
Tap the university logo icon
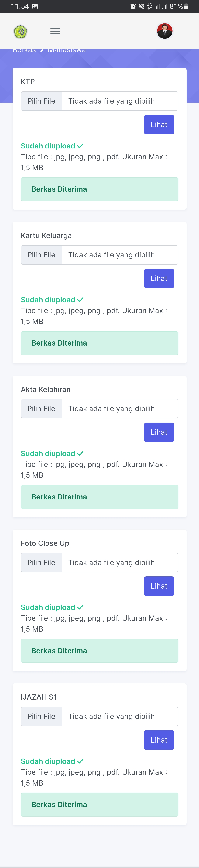[x=20, y=32]
